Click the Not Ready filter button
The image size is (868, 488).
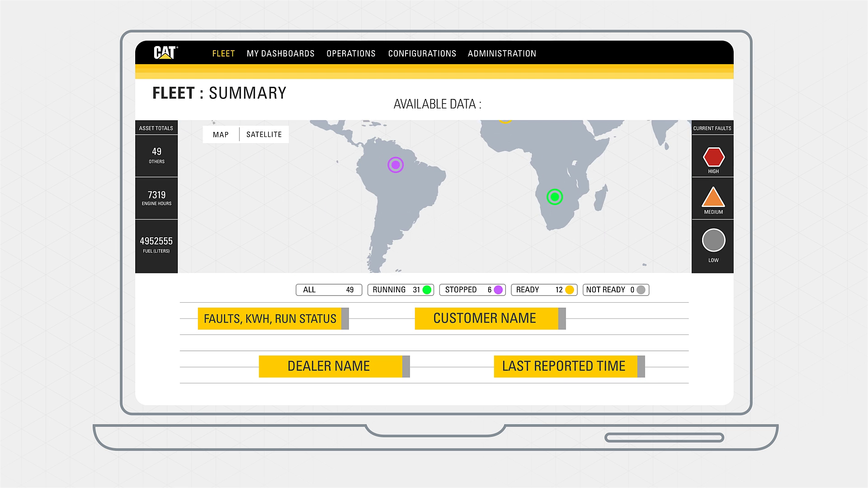(x=616, y=290)
